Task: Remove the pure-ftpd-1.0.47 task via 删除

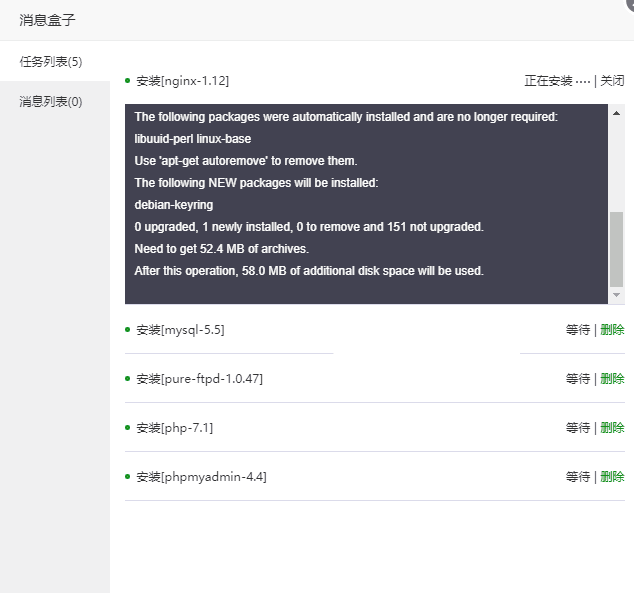Action: (x=612, y=379)
